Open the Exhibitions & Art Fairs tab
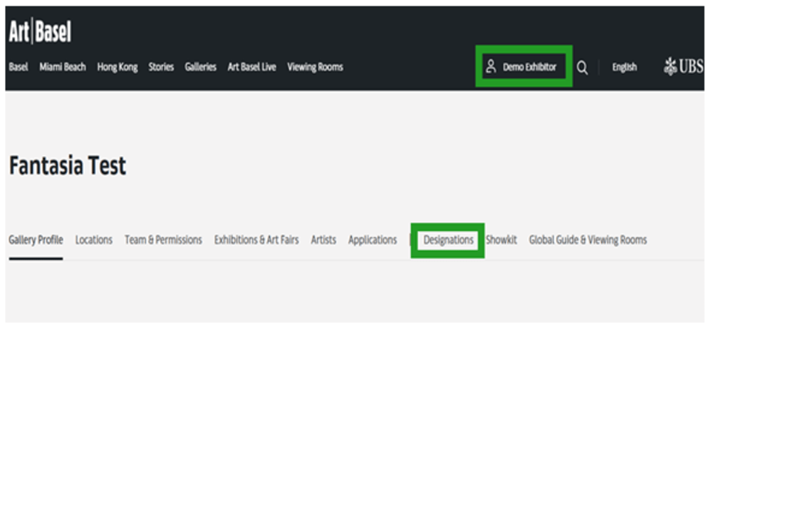Viewport: 812px width, 508px height. click(x=256, y=240)
